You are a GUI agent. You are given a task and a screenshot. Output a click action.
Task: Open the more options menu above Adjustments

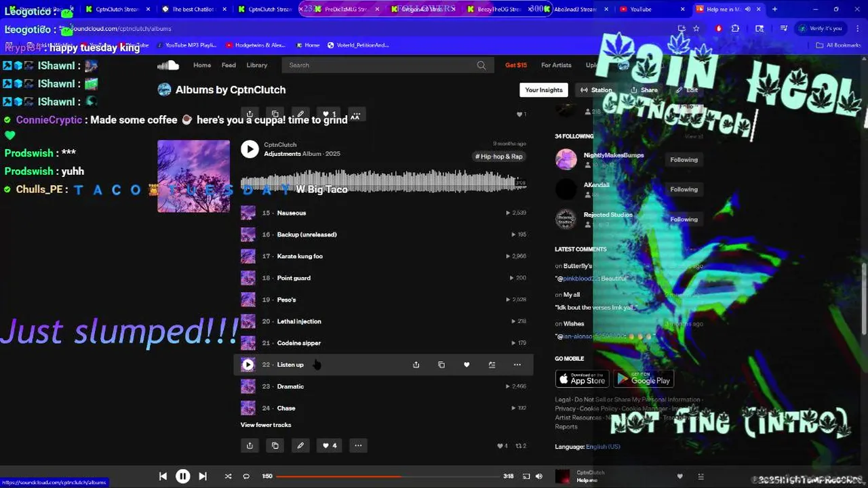point(357,114)
